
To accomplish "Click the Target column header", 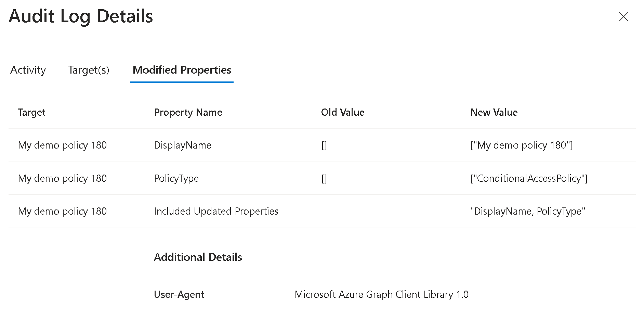I will [31, 112].
